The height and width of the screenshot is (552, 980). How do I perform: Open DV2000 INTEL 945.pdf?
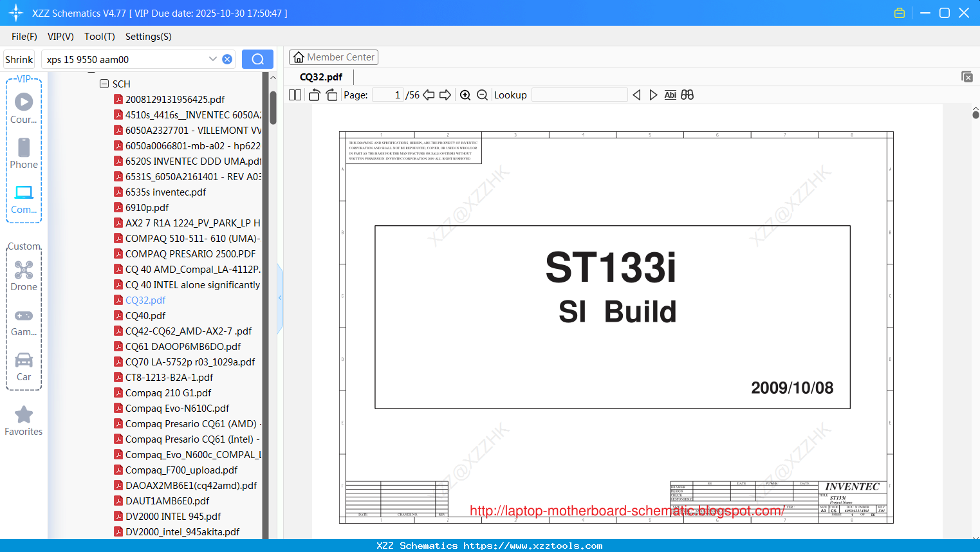(173, 516)
